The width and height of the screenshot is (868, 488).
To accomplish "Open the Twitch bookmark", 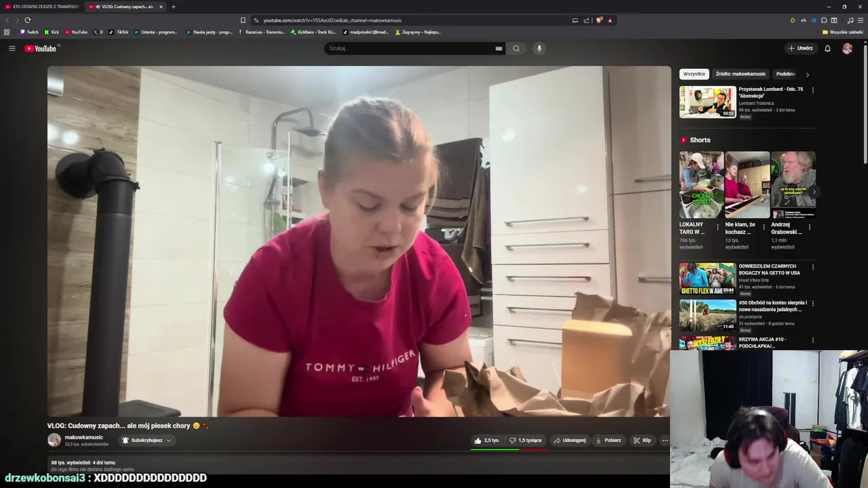I will [29, 32].
